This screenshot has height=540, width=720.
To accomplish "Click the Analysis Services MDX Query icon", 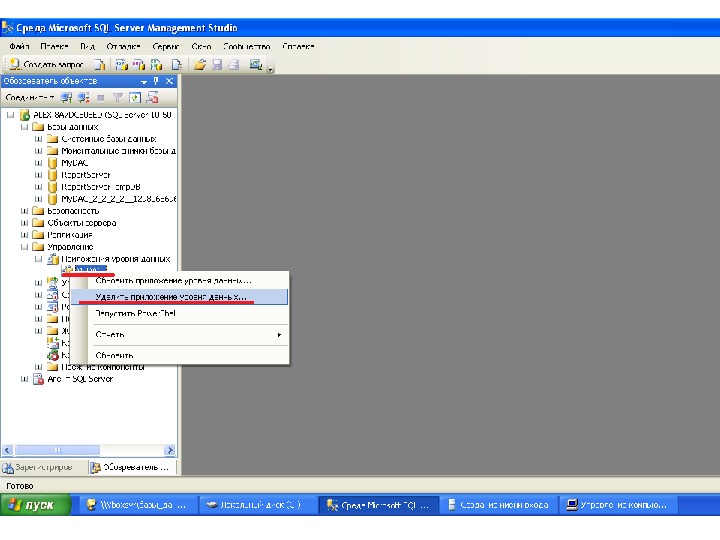I will (122, 65).
